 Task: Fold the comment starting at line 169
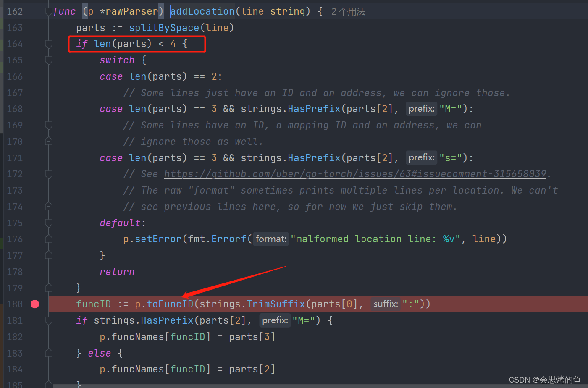48,126
